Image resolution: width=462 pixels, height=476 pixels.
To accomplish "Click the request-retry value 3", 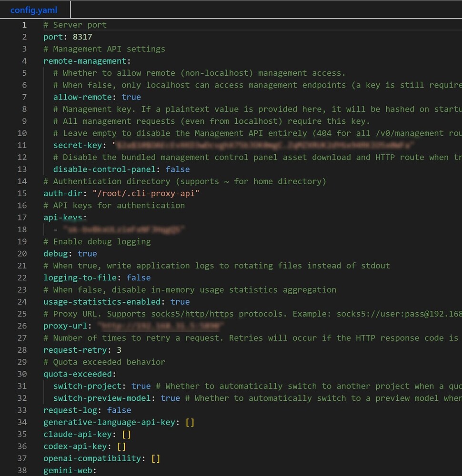I will pos(119,350).
